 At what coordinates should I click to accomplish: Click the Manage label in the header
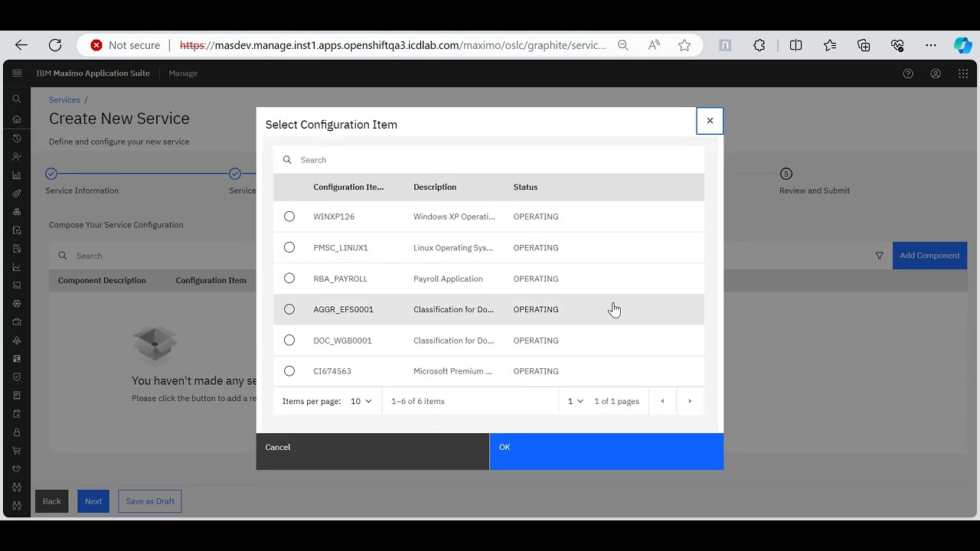click(x=183, y=73)
